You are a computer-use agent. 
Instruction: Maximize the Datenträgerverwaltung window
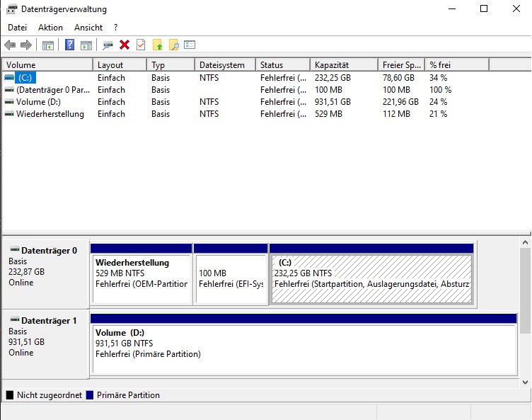click(484, 8)
